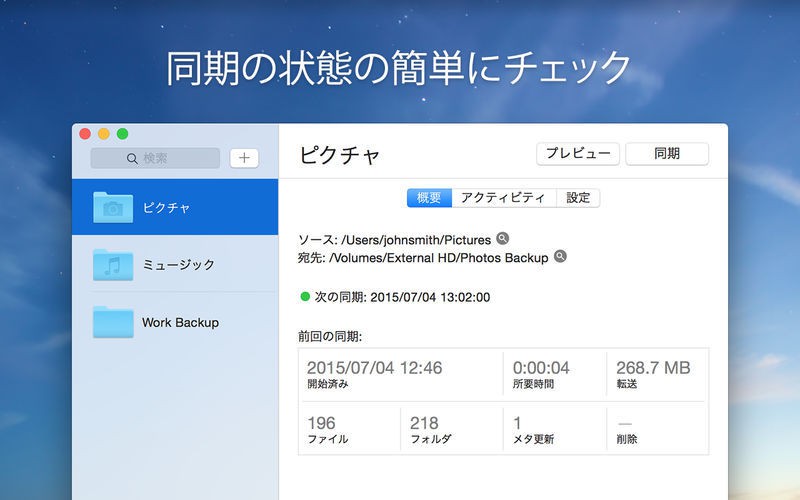Image resolution: width=800 pixels, height=500 pixels.
Task: Reveal destination path with magnifier icon
Action: [560, 257]
